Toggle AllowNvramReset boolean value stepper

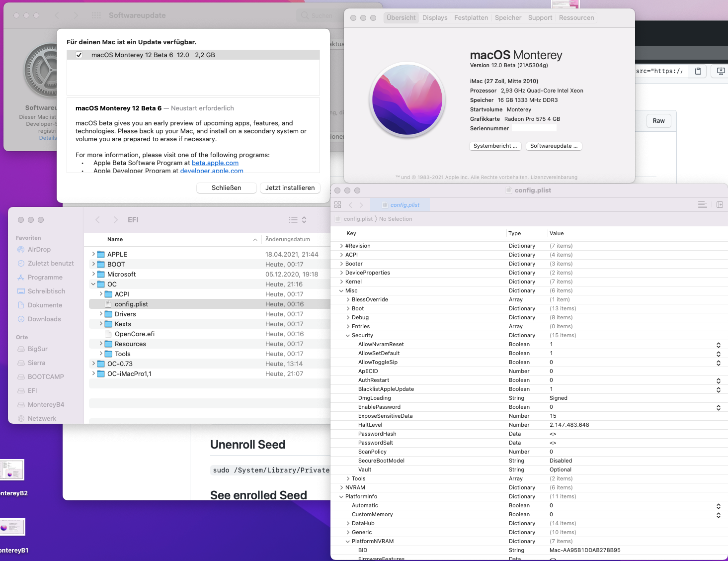[719, 345]
